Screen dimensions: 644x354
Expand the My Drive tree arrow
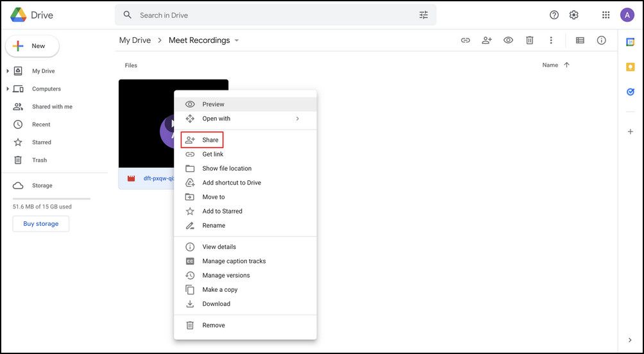click(8, 71)
